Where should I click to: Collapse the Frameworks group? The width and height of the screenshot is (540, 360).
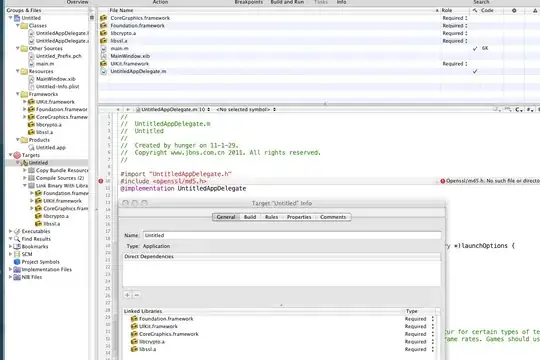(18, 94)
